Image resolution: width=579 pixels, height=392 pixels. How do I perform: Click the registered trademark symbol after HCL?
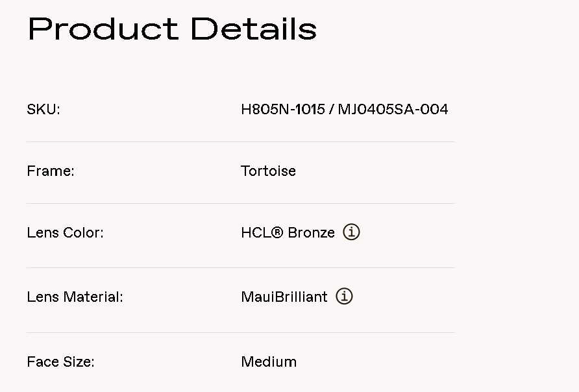(277, 232)
